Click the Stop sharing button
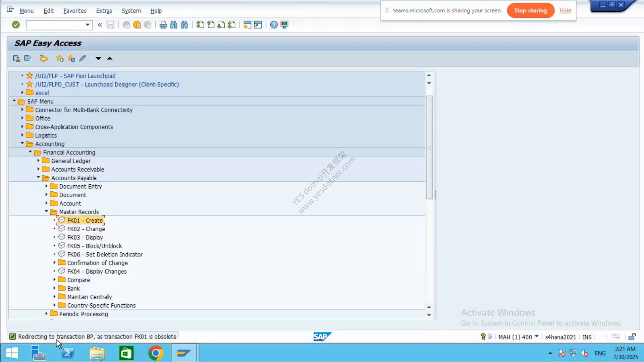Screen dimensions: 644x362 click(x=530, y=10)
